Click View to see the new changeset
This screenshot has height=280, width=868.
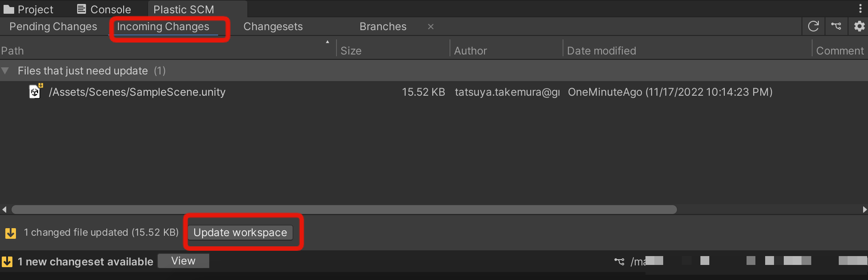[x=183, y=261]
